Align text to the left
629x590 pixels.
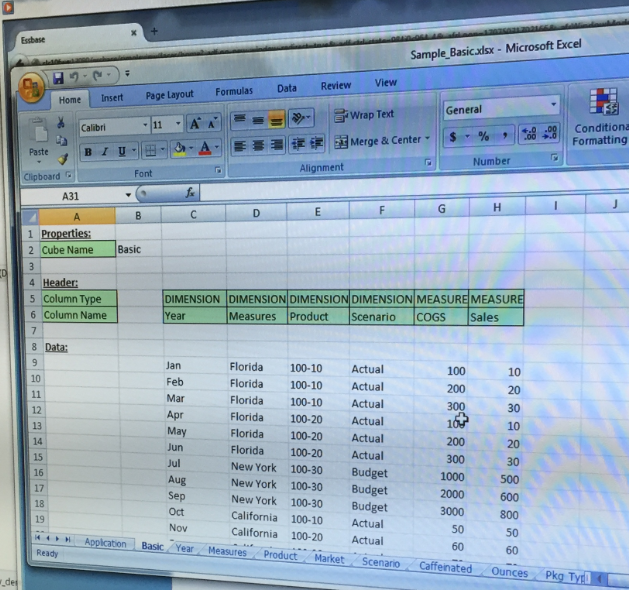[x=240, y=146]
